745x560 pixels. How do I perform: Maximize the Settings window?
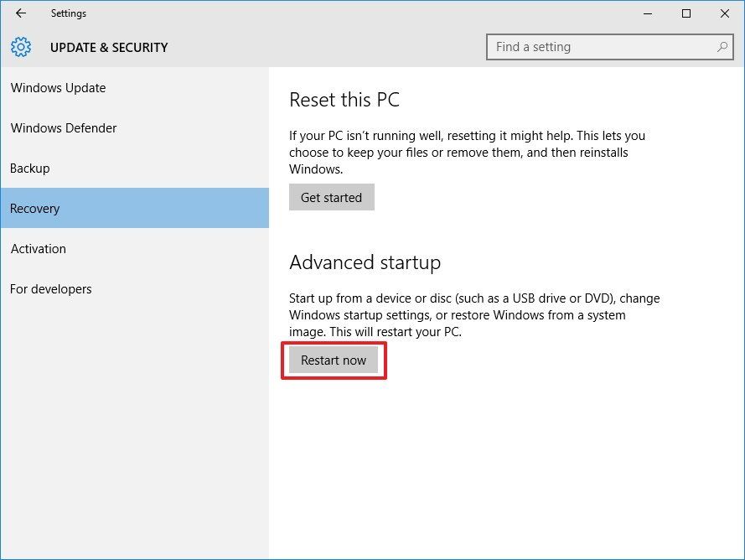pos(686,13)
